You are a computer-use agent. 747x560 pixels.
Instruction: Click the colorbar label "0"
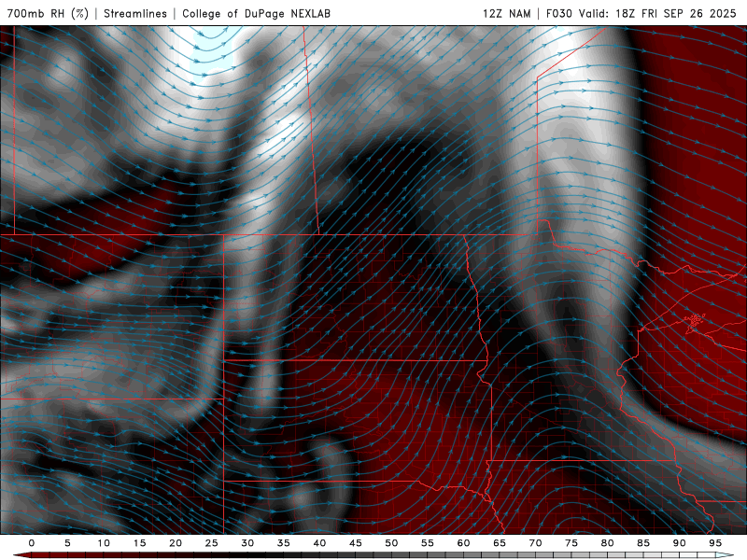point(32,543)
